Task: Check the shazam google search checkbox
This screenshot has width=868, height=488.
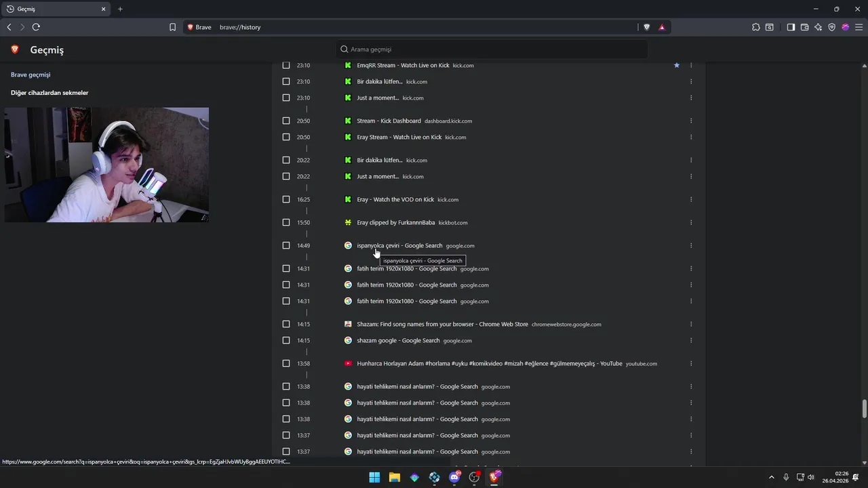Action: (286, 340)
